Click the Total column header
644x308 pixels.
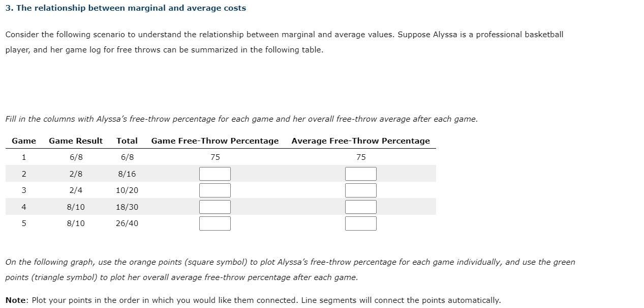pos(127,141)
